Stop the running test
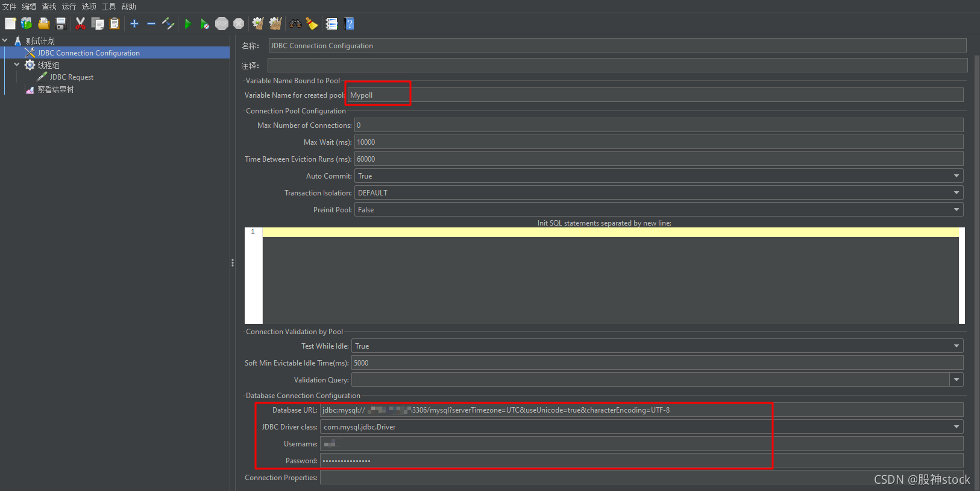This screenshot has height=491, width=980. tap(222, 24)
